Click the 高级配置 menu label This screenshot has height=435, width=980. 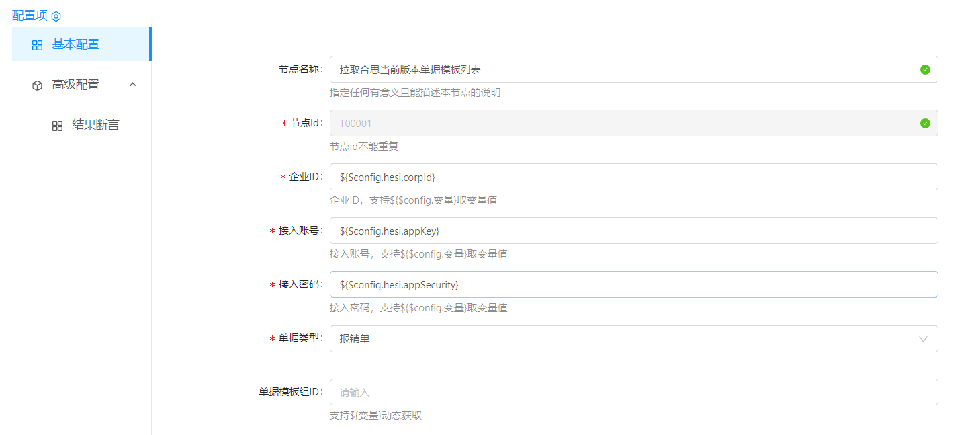tap(76, 85)
